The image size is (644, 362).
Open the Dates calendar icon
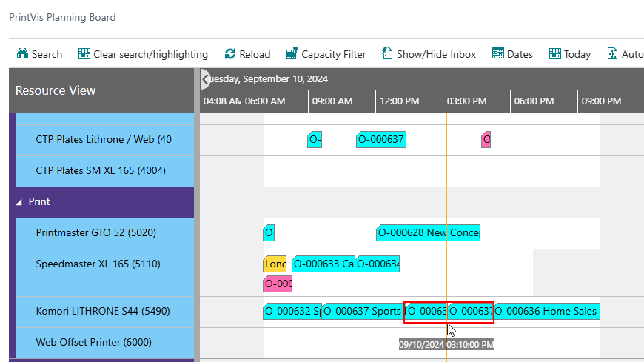tap(498, 54)
